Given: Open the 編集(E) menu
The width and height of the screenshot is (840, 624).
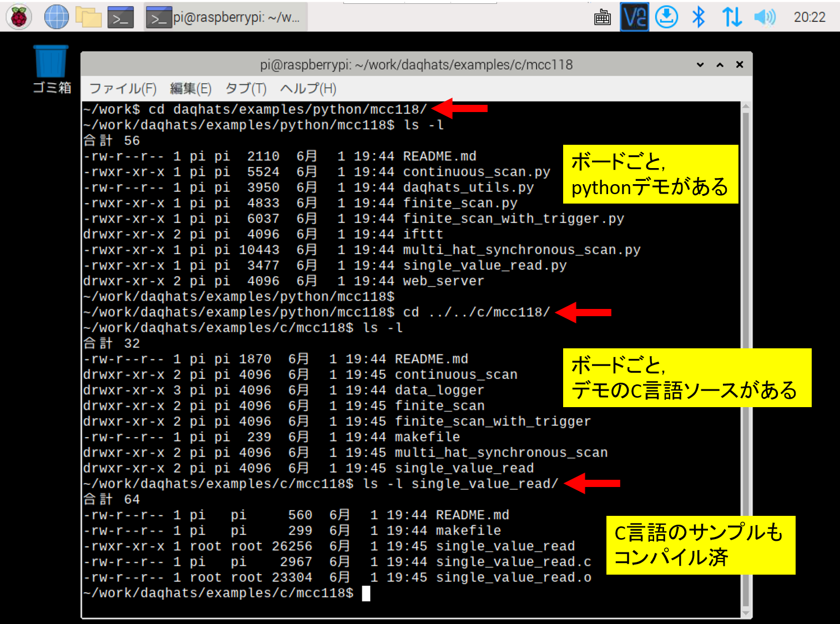Looking at the screenshot, I should pyautogui.click(x=190, y=89).
